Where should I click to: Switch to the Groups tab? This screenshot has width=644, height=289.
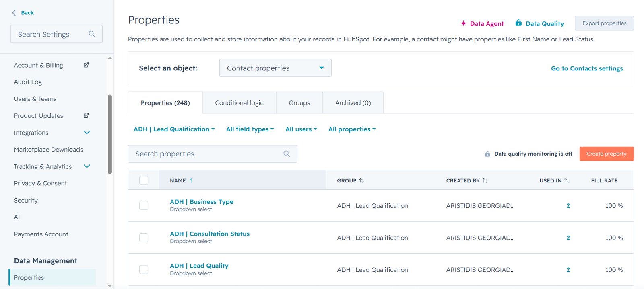[299, 103]
